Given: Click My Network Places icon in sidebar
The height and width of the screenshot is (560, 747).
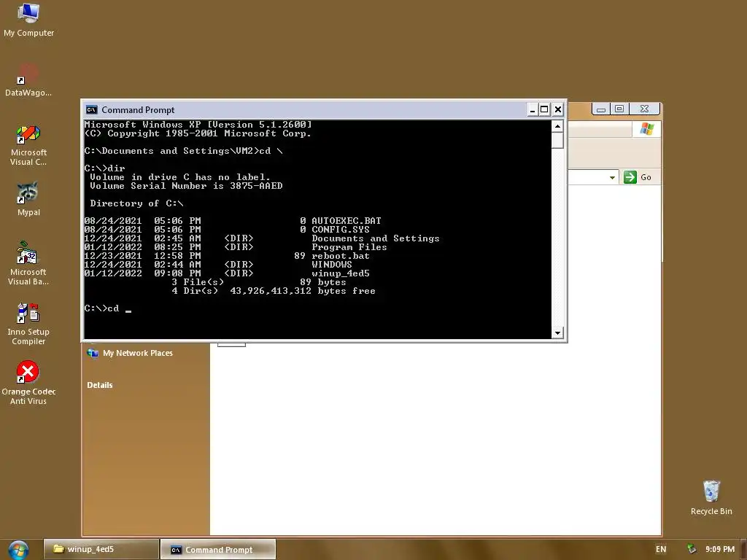Looking at the screenshot, I should [93, 353].
